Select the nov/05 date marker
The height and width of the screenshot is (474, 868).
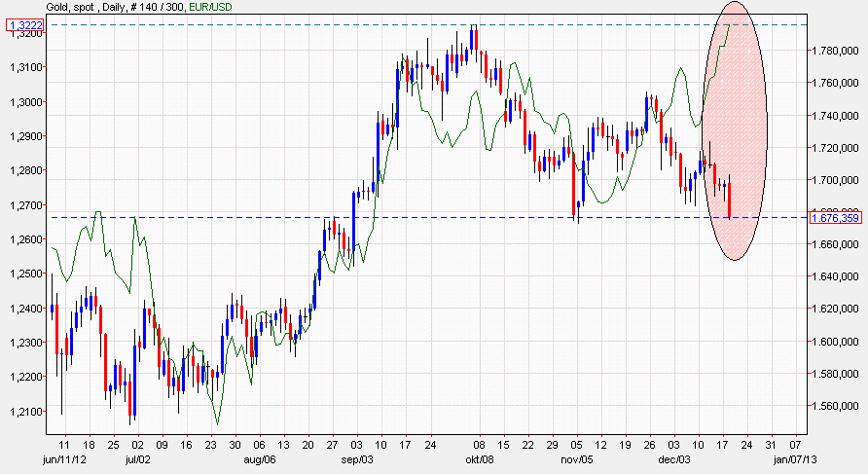click(x=577, y=457)
